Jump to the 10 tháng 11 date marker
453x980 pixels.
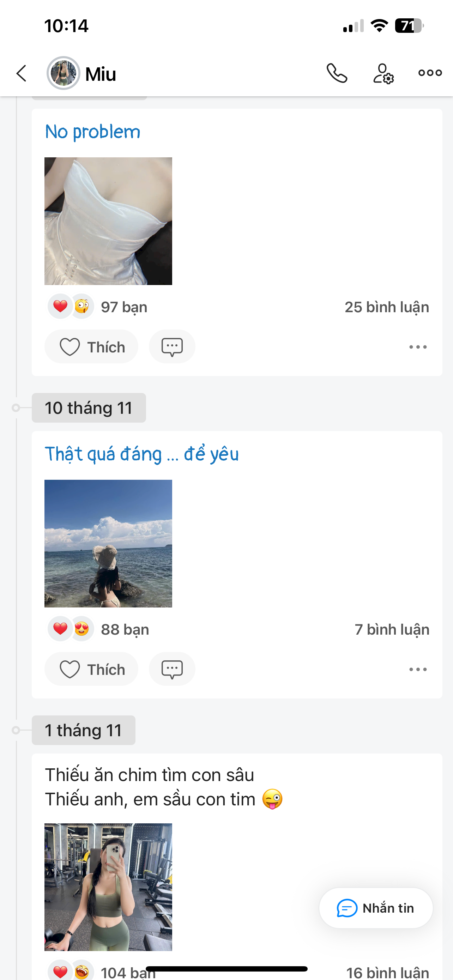pos(89,408)
